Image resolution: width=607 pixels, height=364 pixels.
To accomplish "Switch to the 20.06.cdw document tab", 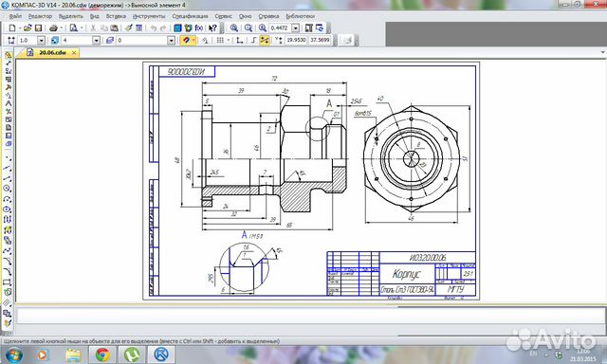I will 52,52.
